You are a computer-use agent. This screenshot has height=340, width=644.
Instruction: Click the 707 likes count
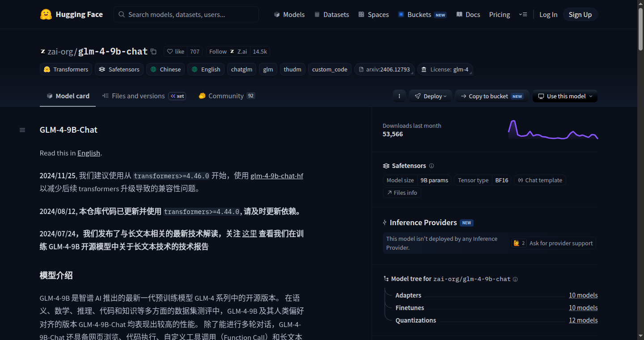[x=195, y=51]
